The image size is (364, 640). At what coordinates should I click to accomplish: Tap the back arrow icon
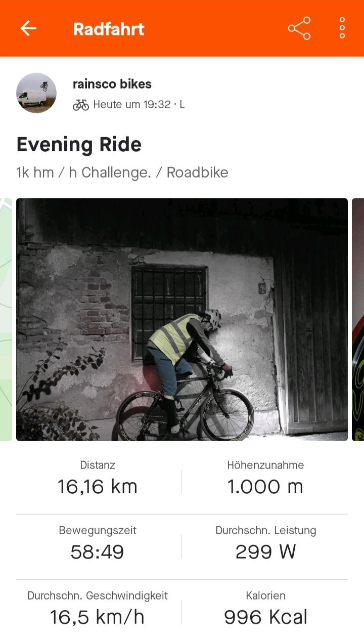click(x=28, y=28)
